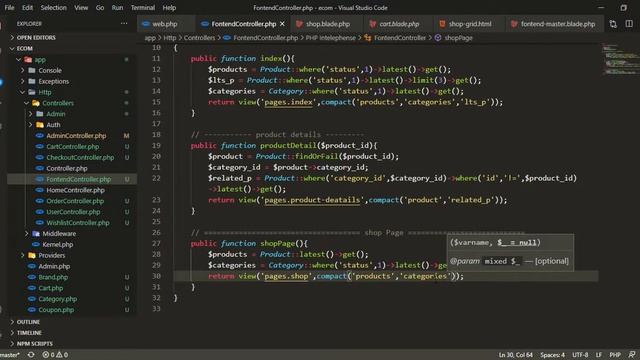Open the Edit menu
Image resolution: width=640 pixels, height=360 pixels.
tap(27, 8)
